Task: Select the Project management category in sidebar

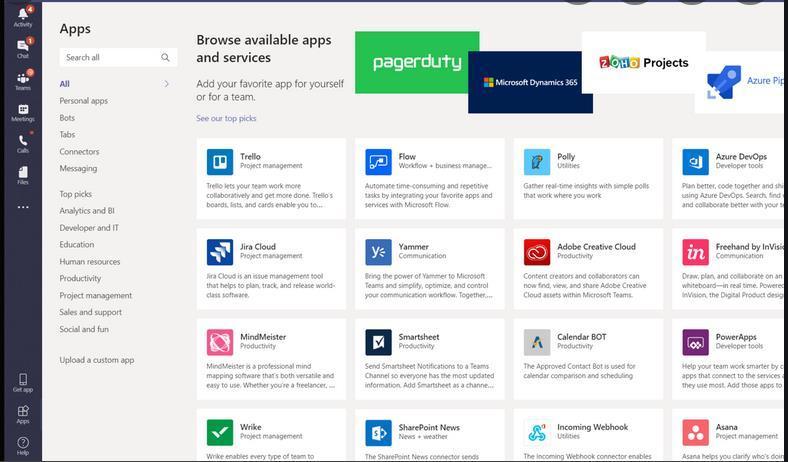Action: point(95,296)
